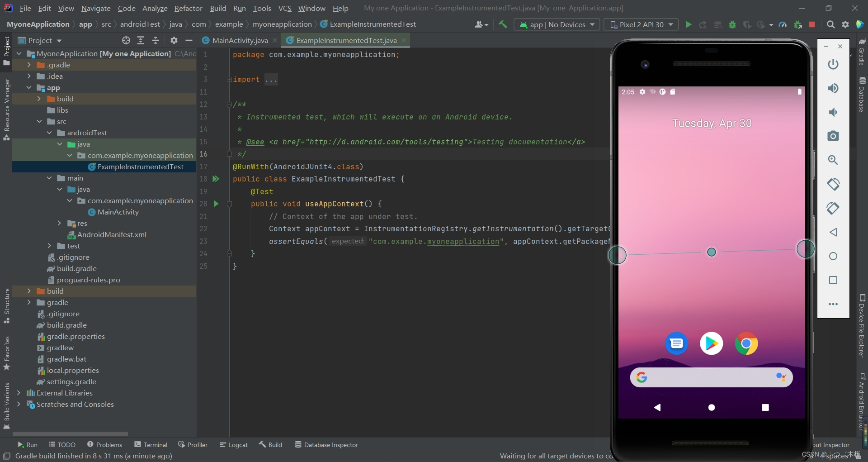Screen dimensions: 868x462
Task: Start debugging with the Debug bug icon
Action: 733,24
